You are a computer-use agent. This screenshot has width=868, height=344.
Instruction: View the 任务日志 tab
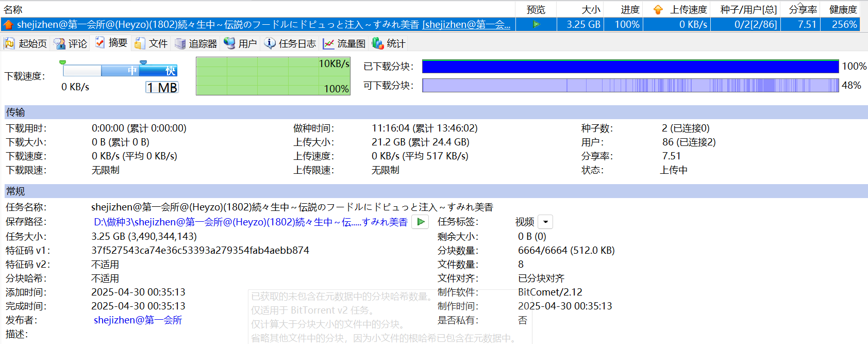(290, 43)
